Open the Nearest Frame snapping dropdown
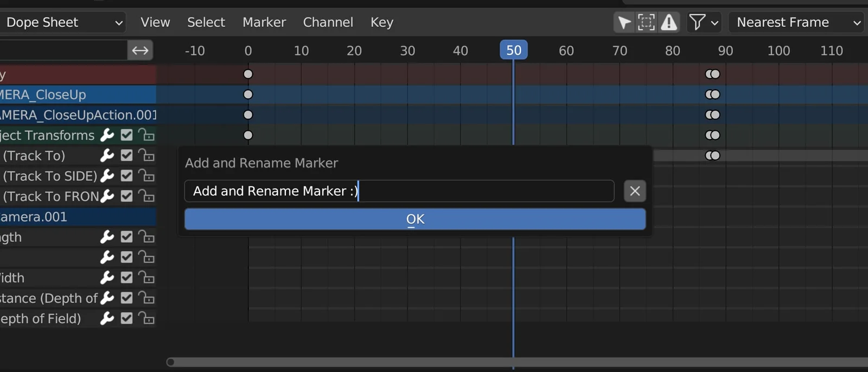The height and width of the screenshot is (372, 868). 796,22
